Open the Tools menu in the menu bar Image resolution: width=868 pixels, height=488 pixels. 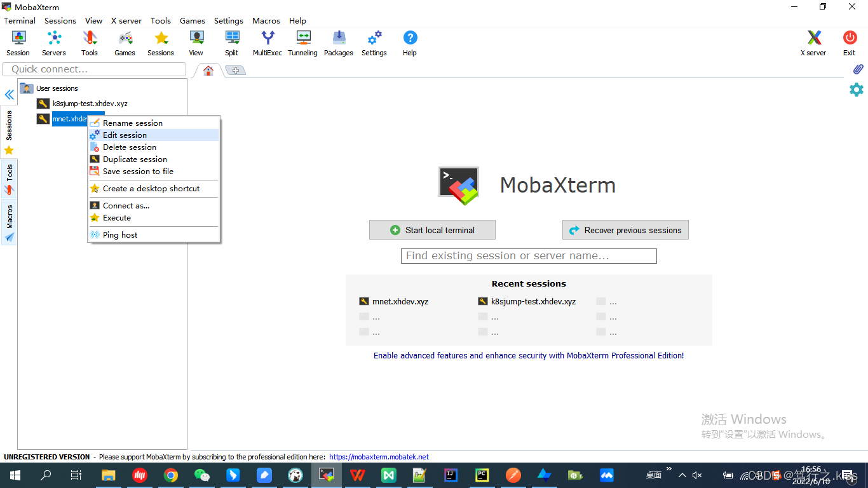click(161, 20)
